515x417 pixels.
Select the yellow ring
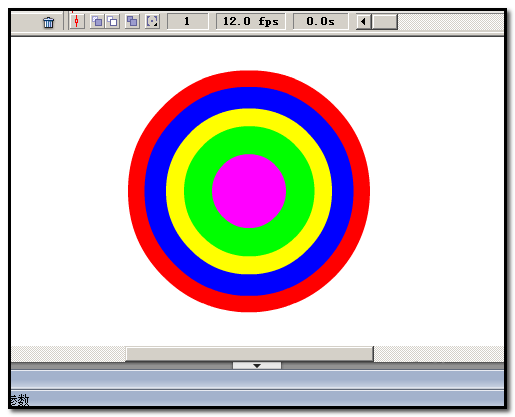point(249,265)
